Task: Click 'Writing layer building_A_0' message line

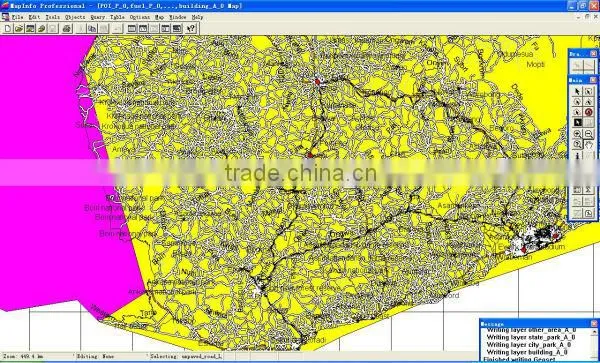Action: pos(527,352)
